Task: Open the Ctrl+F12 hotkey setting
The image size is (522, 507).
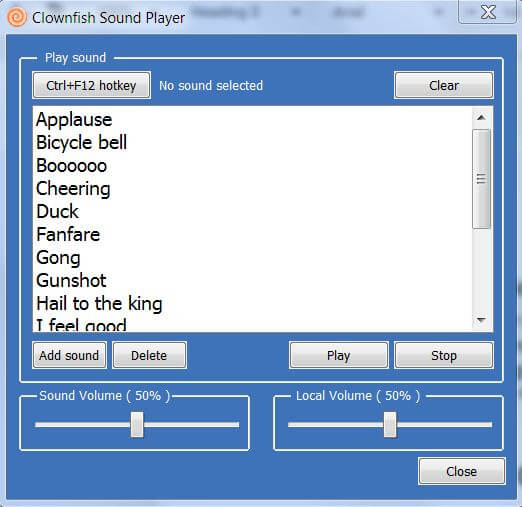Action: 91,85
